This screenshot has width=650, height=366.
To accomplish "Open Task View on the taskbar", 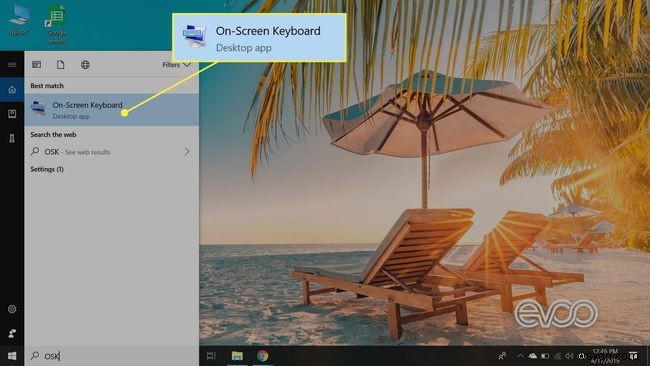I will click(x=211, y=356).
